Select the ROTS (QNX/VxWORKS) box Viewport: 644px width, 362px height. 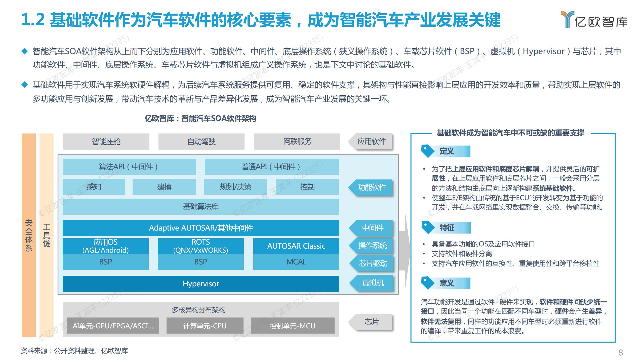[x=200, y=246]
